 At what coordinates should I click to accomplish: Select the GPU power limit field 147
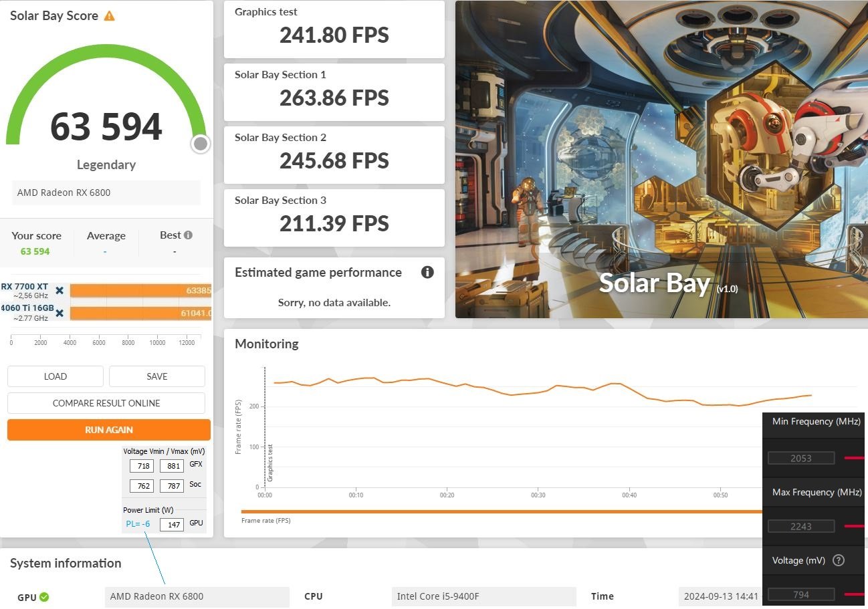(172, 525)
